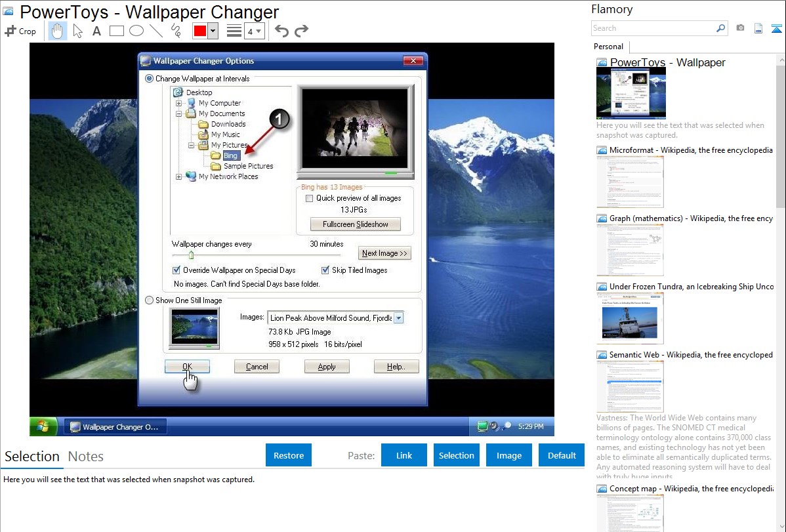Open the Microformat Wikipedia snapshot title
786x532 pixels.
(691, 150)
